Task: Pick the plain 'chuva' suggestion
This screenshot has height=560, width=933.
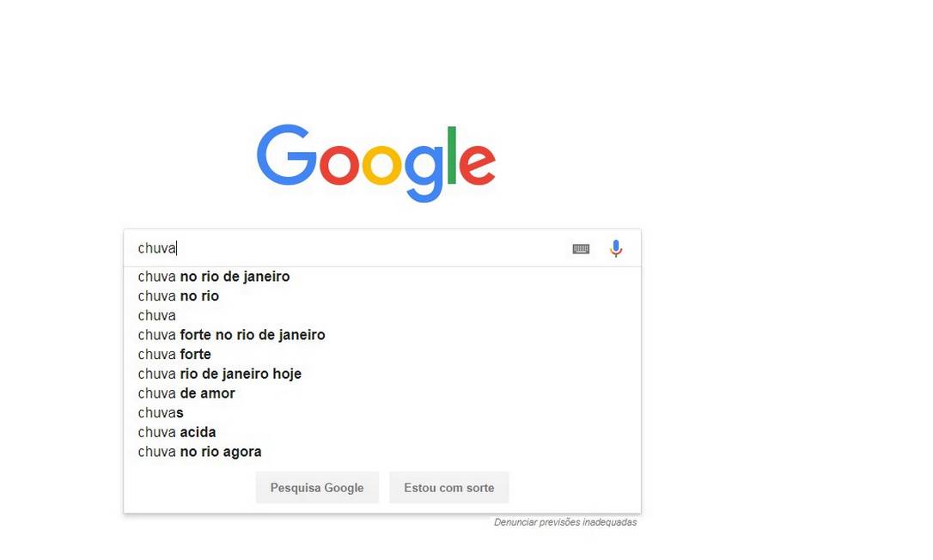Action: [157, 315]
